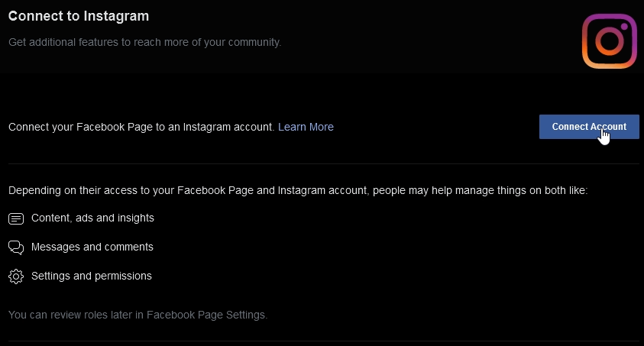Click 'You can review roles later' note

pyautogui.click(x=138, y=315)
